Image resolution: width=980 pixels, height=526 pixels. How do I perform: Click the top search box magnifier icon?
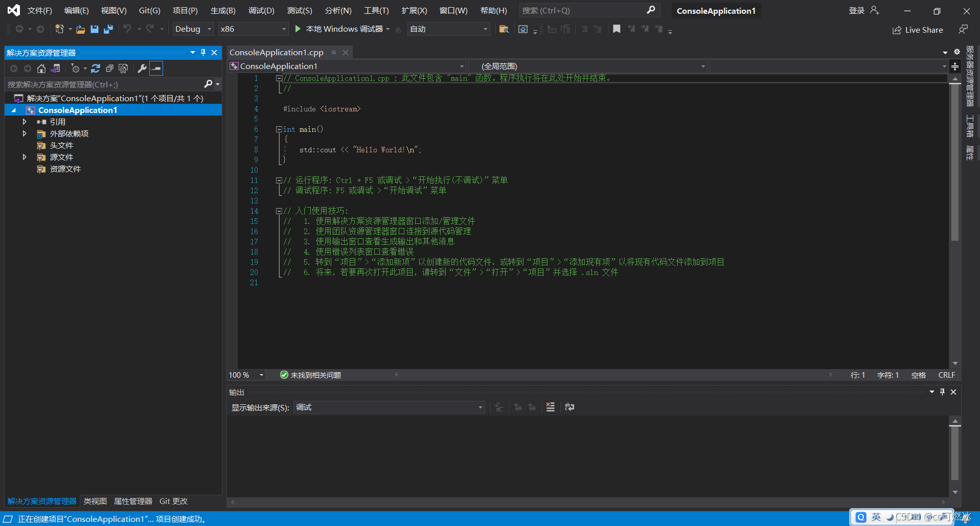(651, 10)
